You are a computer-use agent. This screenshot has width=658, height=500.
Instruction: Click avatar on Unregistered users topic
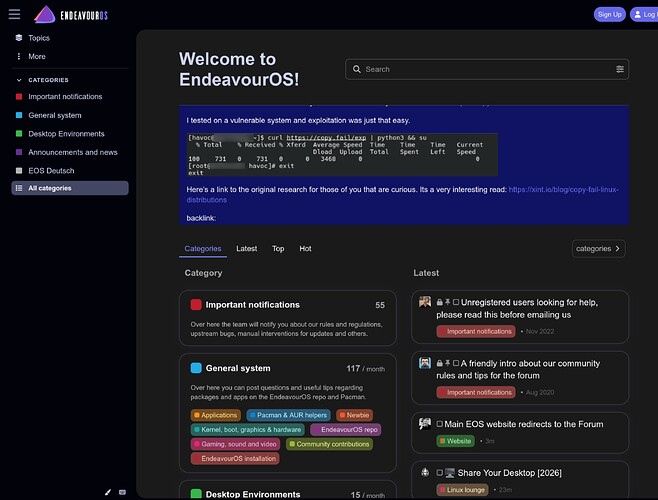[x=425, y=302]
